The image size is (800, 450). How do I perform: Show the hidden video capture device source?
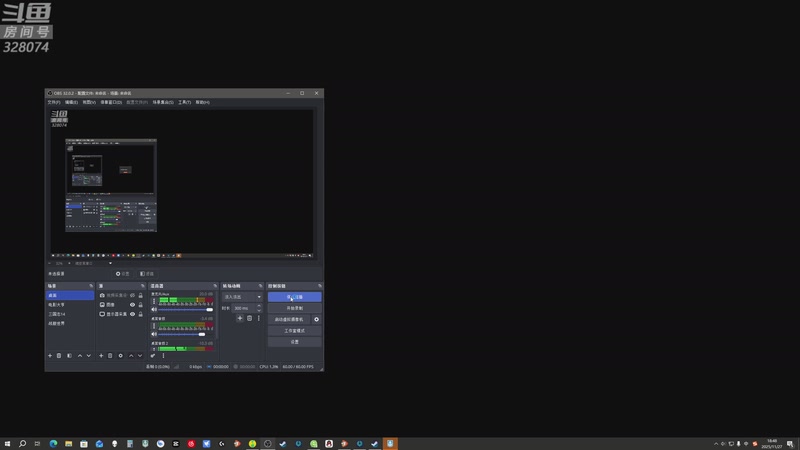pos(132,295)
